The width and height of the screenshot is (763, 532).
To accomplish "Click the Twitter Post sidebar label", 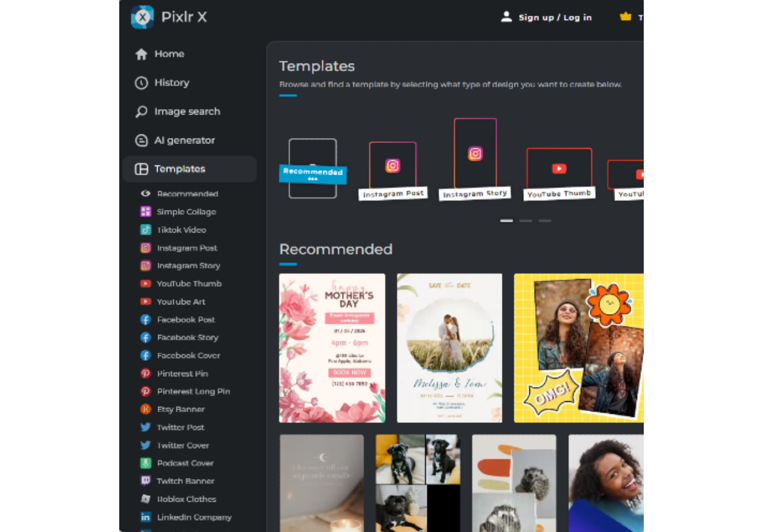I will click(180, 427).
